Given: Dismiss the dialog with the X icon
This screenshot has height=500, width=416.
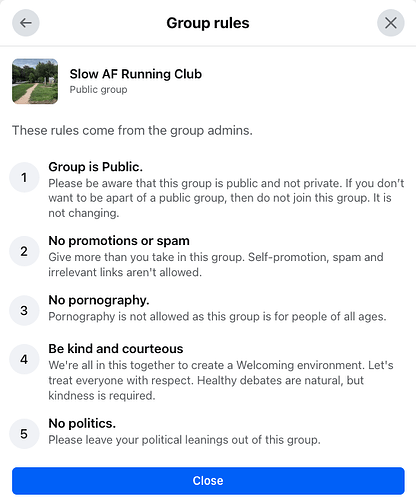Looking at the screenshot, I should tap(391, 23).
